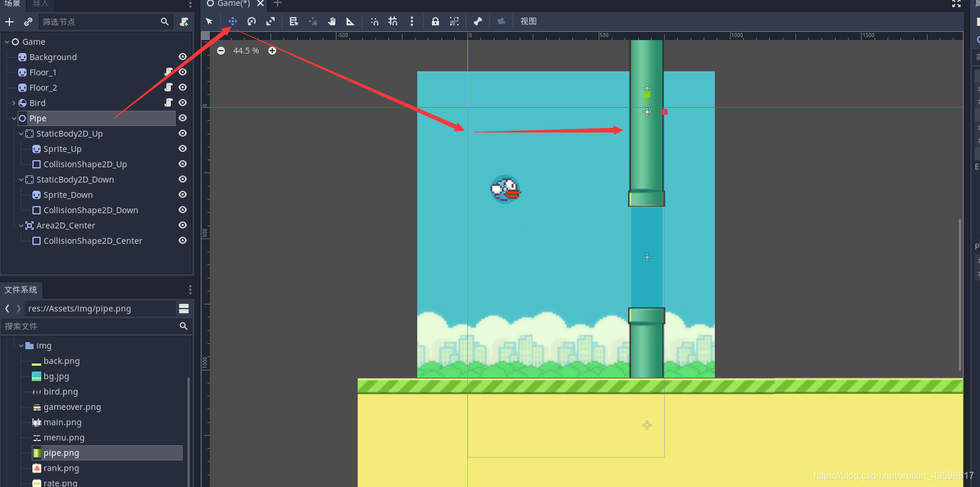Screen dimensions: 980x487
Task: Open the 视图 view menu
Action: (529, 21)
